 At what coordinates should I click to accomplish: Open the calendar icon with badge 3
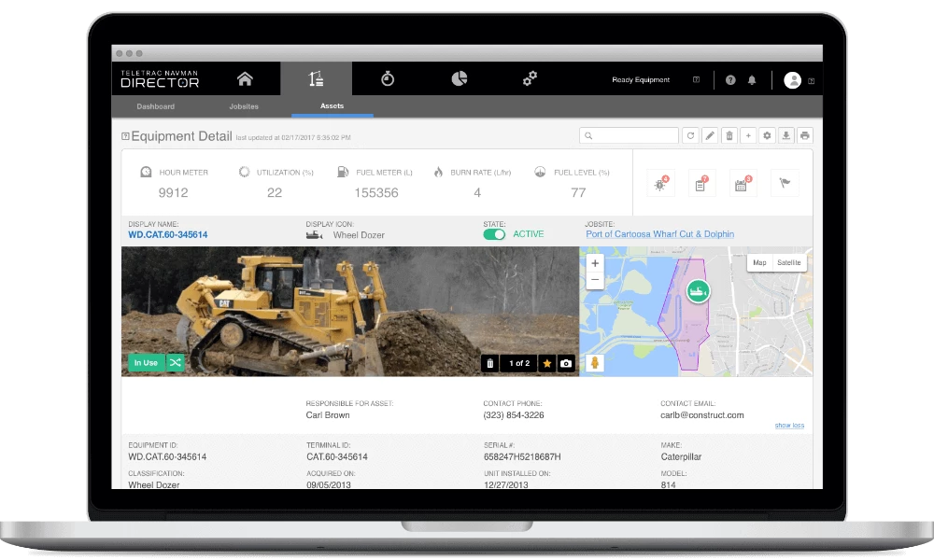point(742,184)
